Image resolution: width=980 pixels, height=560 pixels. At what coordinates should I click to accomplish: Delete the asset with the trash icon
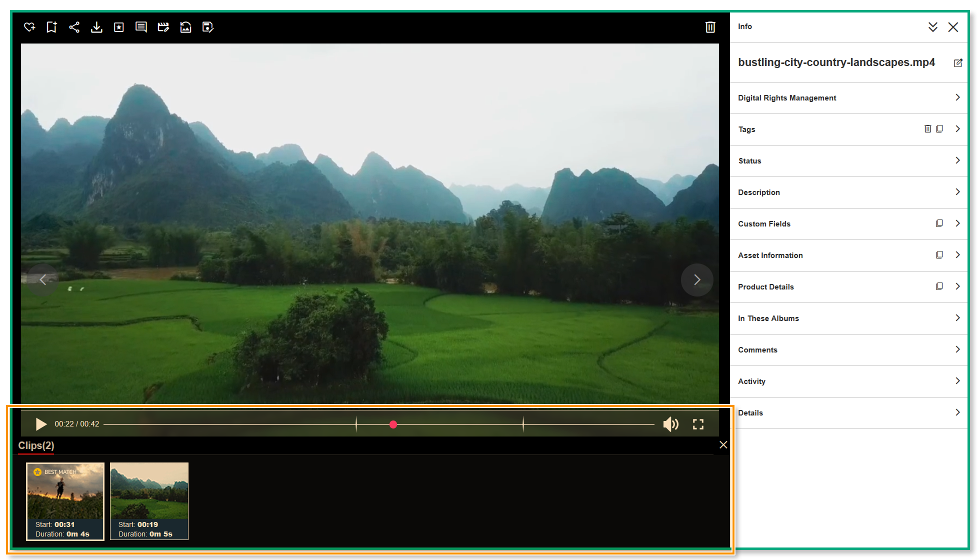(710, 27)
